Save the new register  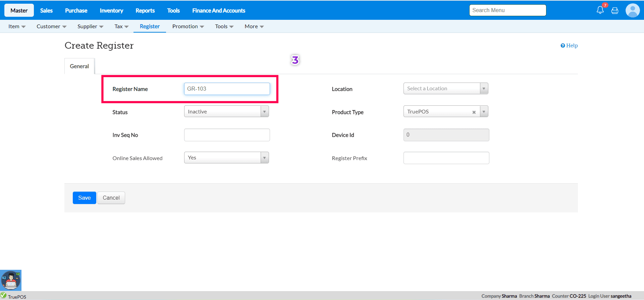coord(85,198)
